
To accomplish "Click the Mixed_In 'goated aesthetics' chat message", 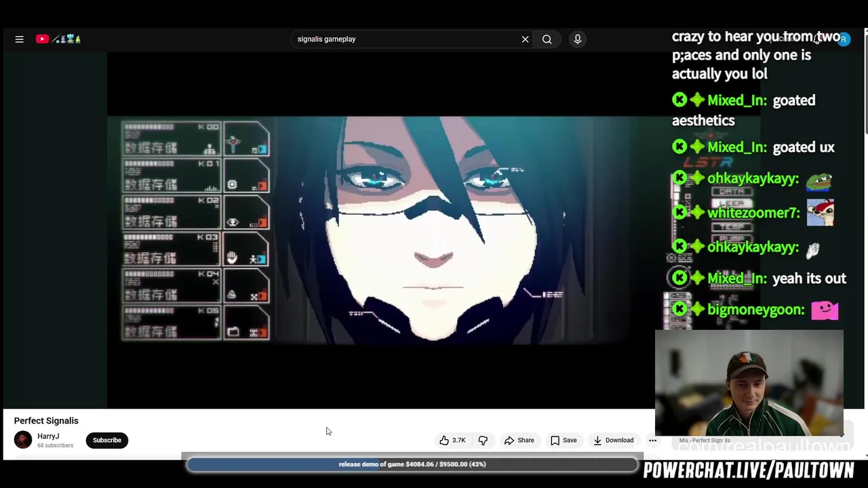I will click(x=744, y=110).
